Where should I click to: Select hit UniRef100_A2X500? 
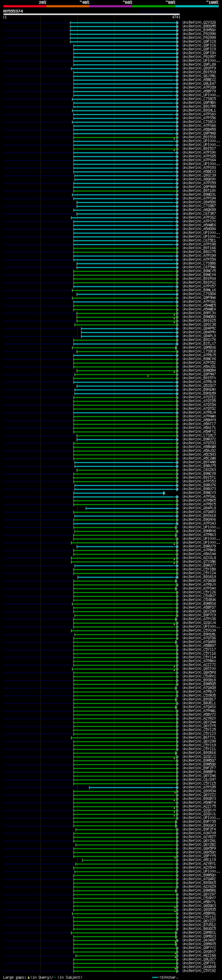(199, 868)
